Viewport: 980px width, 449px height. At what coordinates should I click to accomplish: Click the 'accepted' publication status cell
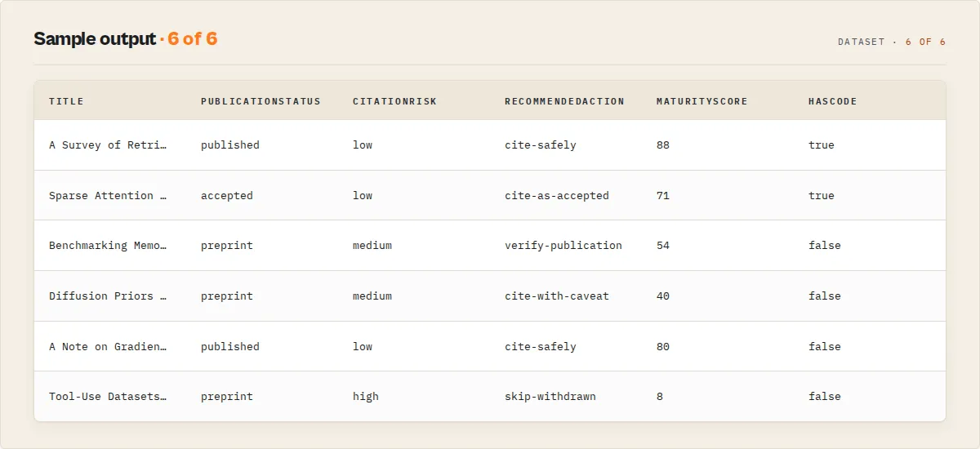click(227, 196)
